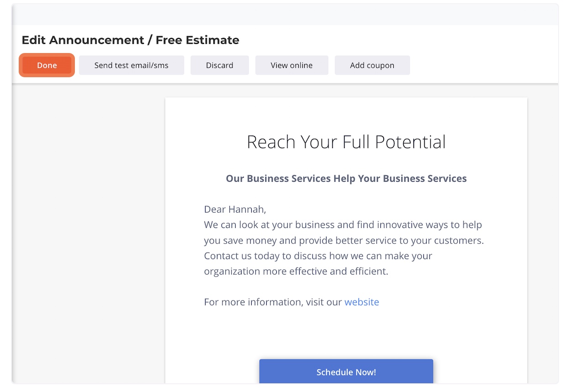Image resolution: width=570 pixels, height=392 pixels.
Task: Click the Contact us today sentence
Action: point(318,256)
